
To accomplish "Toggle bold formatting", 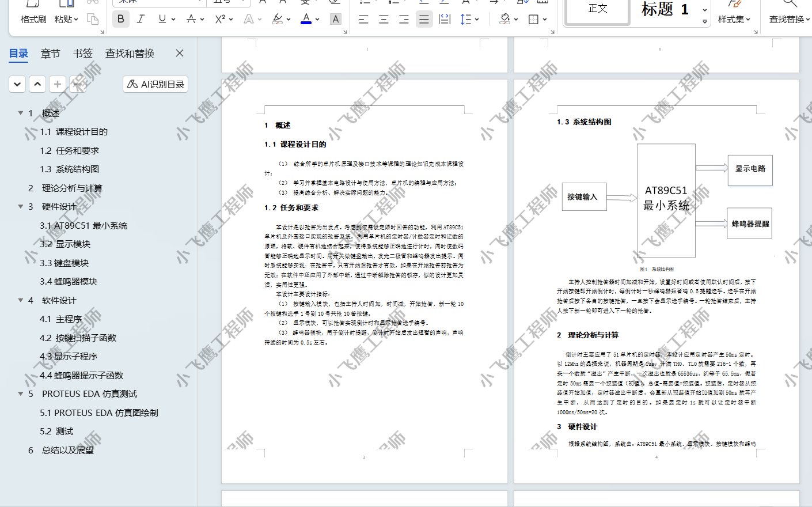I will pos(120,19).
